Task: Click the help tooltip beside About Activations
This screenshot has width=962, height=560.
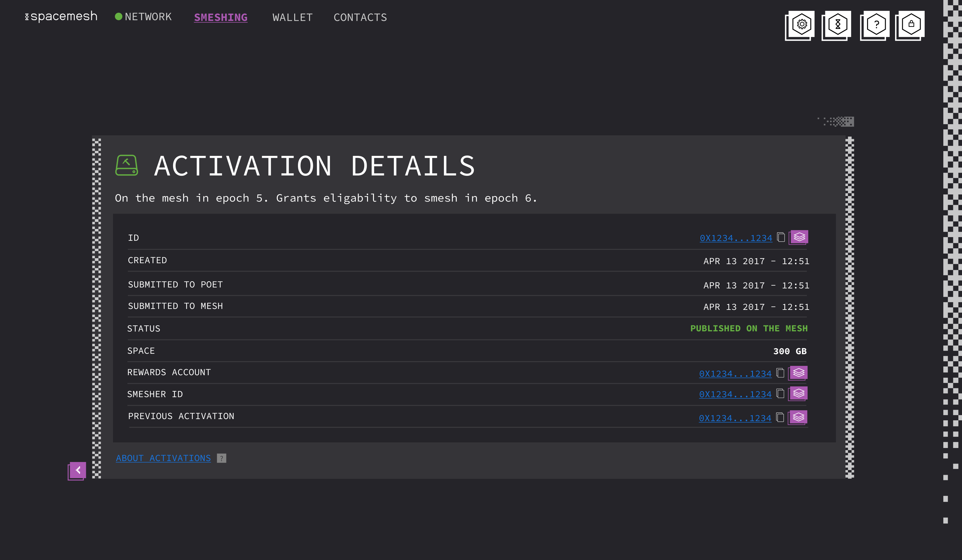Action: click(221, 458)
